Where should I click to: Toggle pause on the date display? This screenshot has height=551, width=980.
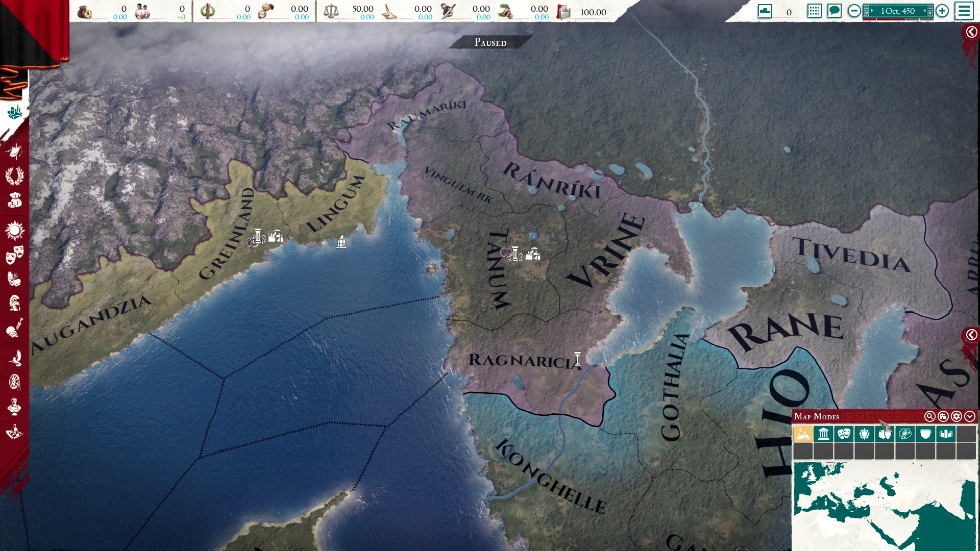tap(898, 11)
